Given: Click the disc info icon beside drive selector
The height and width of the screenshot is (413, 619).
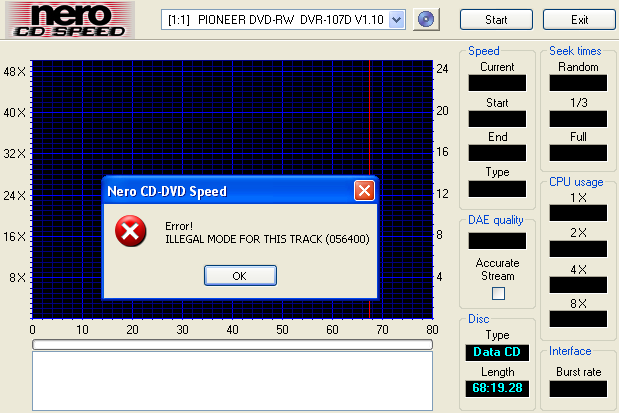Looking at the screenshot, I should pos(428,20).
